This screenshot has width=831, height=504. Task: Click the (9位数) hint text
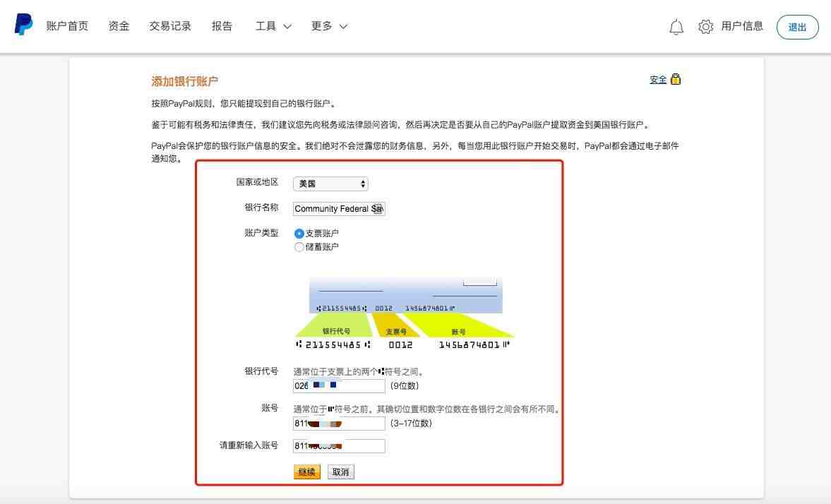point(405,386)
